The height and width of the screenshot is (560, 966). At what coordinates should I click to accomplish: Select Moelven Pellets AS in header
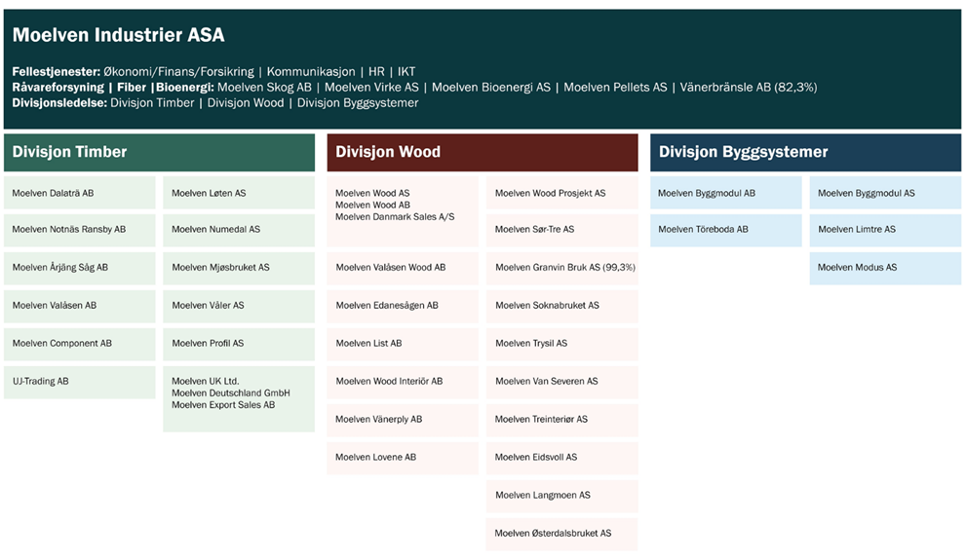615,88
